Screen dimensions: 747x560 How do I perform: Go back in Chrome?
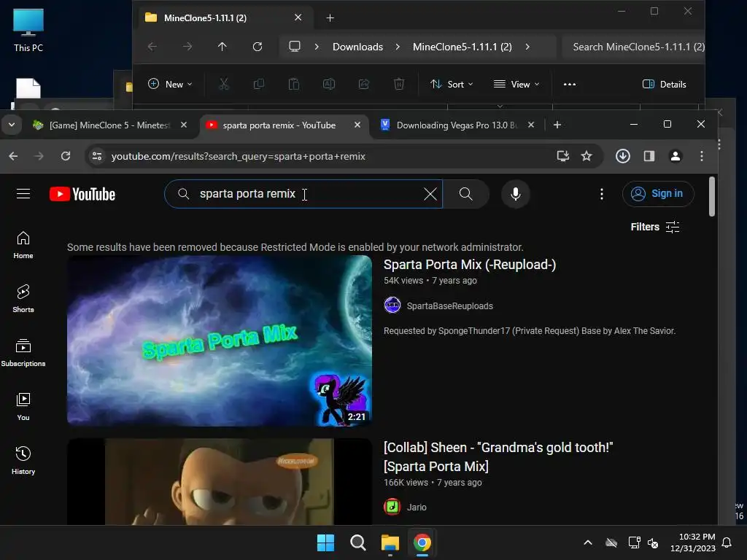[x=13, y=156]
